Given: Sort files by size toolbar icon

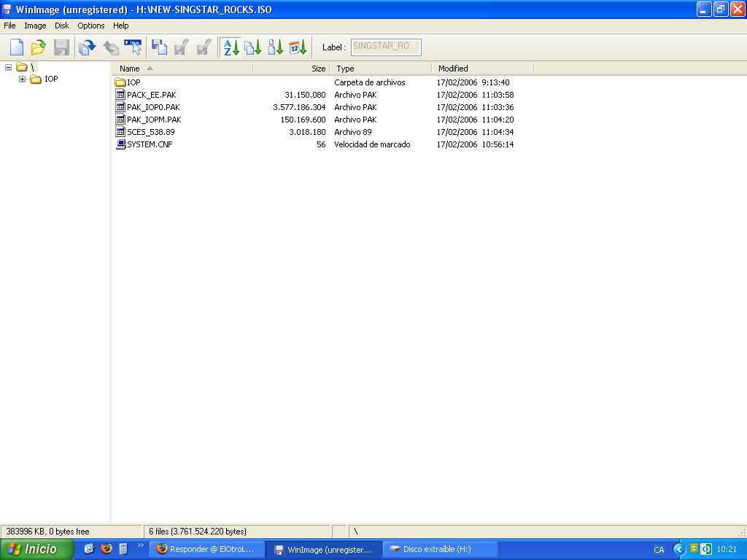Looking at the screenshot, I should pyautogui.click(x=275, y=47).
